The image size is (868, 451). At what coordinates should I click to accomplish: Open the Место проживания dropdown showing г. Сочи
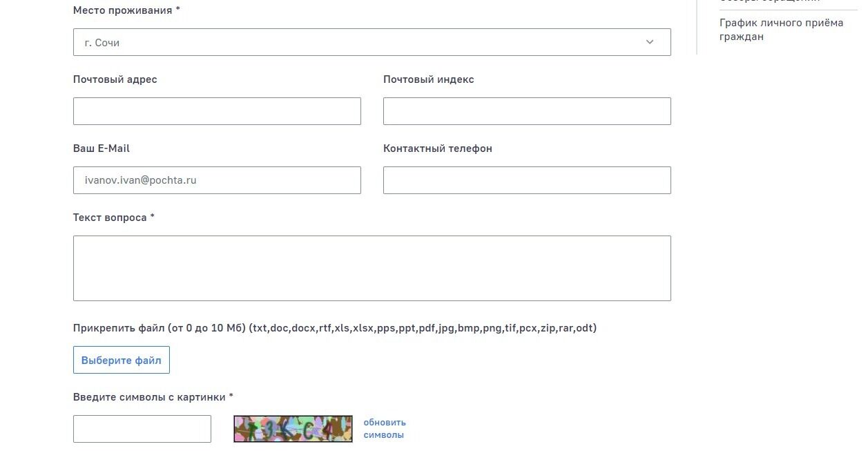pyautogui.click(x=372, y=42)
